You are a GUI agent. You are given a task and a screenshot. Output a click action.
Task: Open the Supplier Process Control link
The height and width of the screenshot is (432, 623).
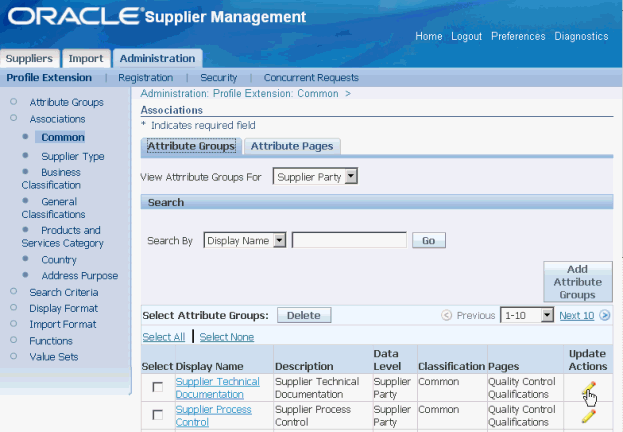(213, 416)
